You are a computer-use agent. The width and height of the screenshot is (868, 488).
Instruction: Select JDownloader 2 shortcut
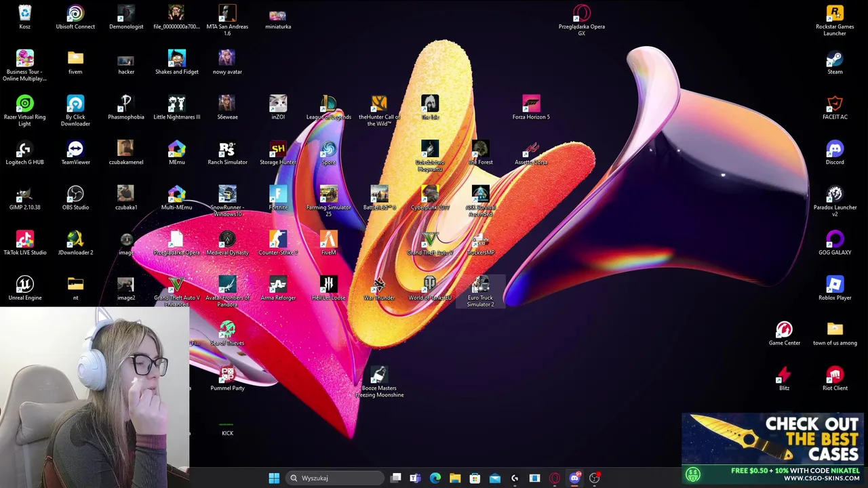(75, 244)
